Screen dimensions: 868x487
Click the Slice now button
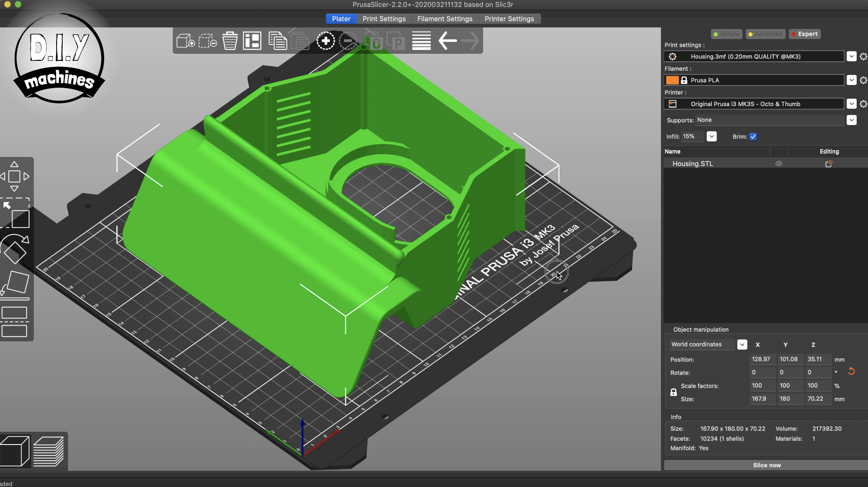766,465
